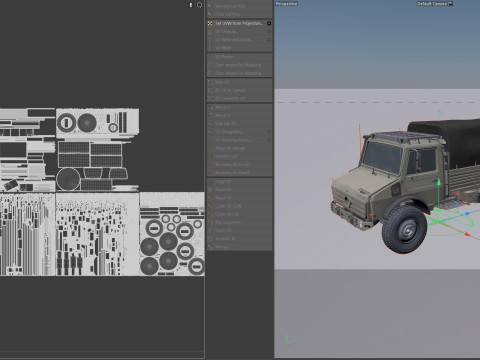The image size is (480, 360).
Task: Click the Line Up UV icon
Action: tap(210, 124)
